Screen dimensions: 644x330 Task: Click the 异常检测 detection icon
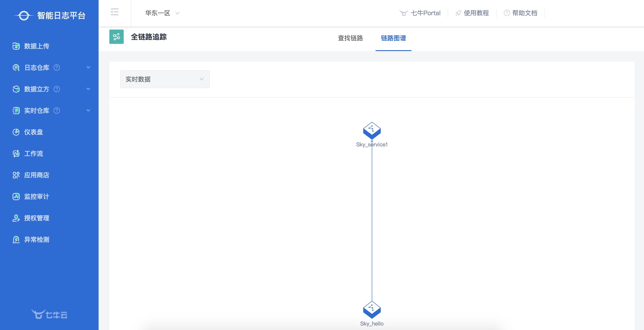(16, 239)
